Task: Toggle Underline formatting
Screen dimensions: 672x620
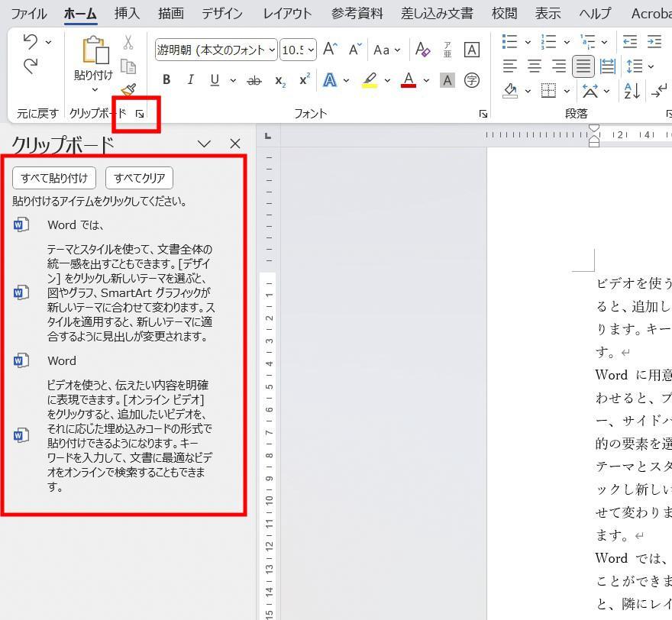Action: pos(215,80)
